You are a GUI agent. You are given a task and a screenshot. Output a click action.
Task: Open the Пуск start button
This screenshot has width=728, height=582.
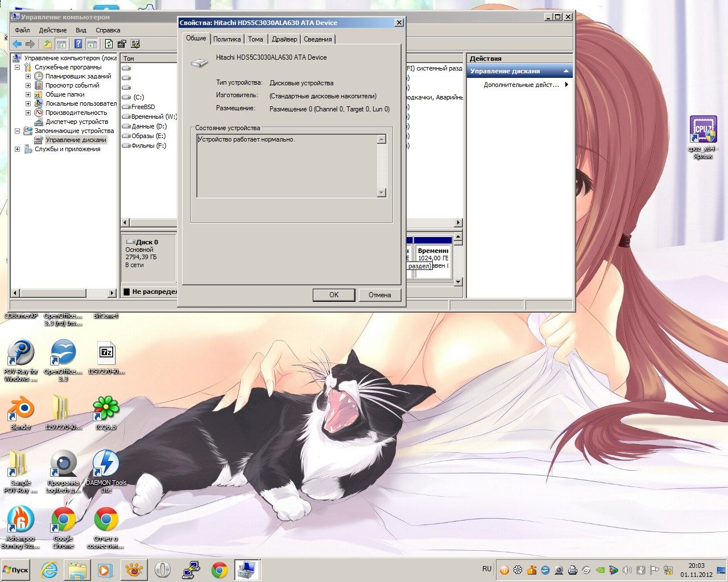tap(16, 570)
